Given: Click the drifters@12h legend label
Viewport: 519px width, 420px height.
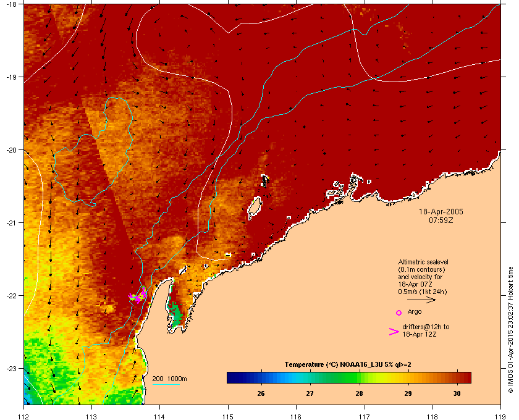Looking at the screenshot, I should 426,327.
